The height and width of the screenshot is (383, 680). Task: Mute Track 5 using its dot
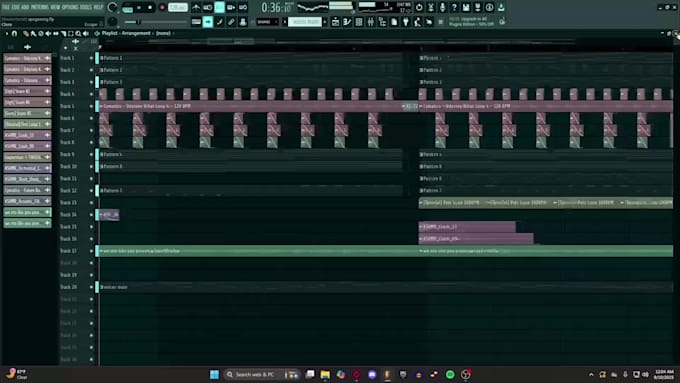tap(92, 106)
